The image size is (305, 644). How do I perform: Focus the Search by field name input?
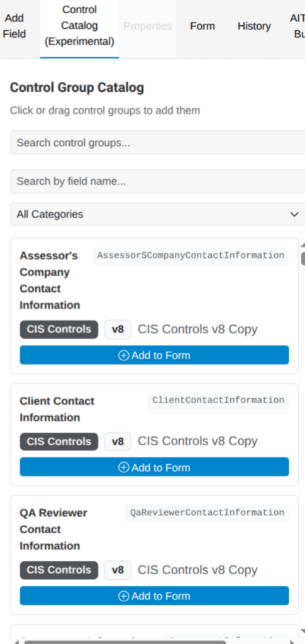click(158, 181)
